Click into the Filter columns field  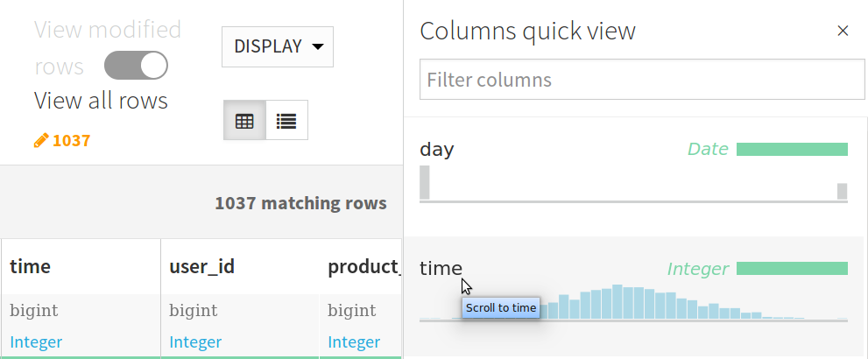[x=642, y=80]
